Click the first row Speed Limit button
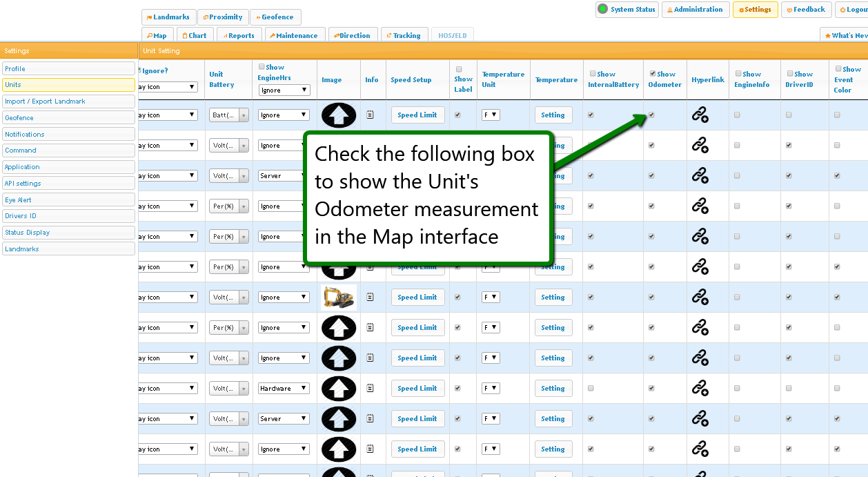The height and width of the screenshot is (477, 868). tap(417, 115)
